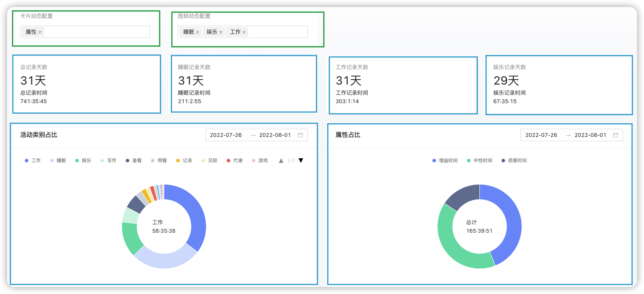Image resolution: width=644 pixels, height=294 pixels.
Task: Toggle 睡眠 legend item in activity chart
Action: click(58, 161)
